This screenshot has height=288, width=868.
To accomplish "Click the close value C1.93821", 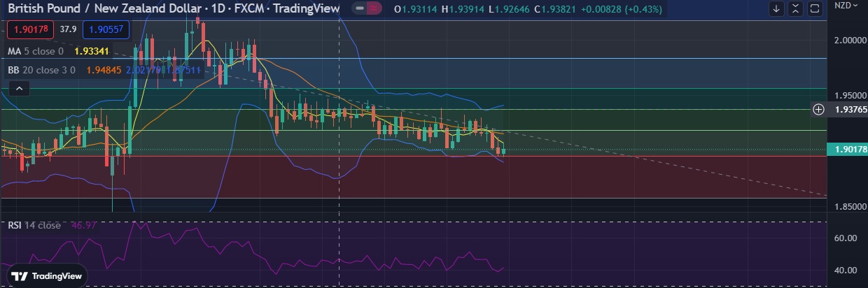I will (x=554, y=9).
